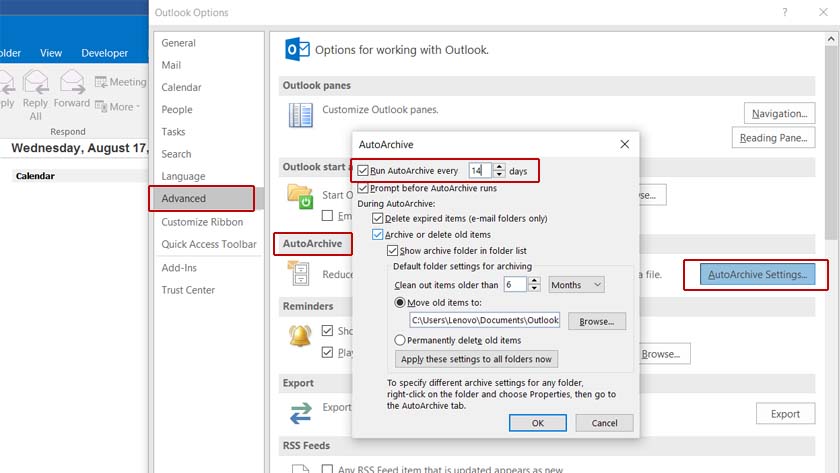Toggle Archive or delete old items checkbox
840x473 pixels.
[378, 234]
